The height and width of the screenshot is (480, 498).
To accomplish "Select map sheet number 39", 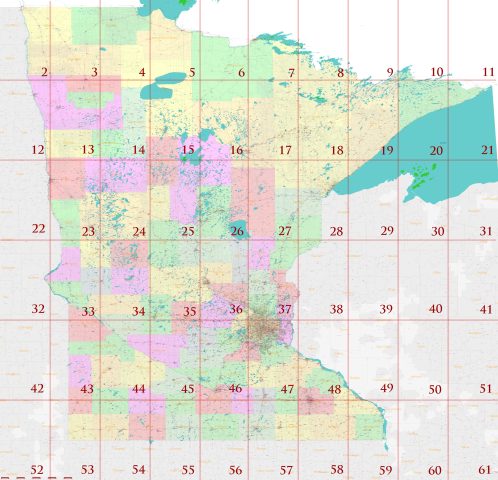I will (386, 309).
